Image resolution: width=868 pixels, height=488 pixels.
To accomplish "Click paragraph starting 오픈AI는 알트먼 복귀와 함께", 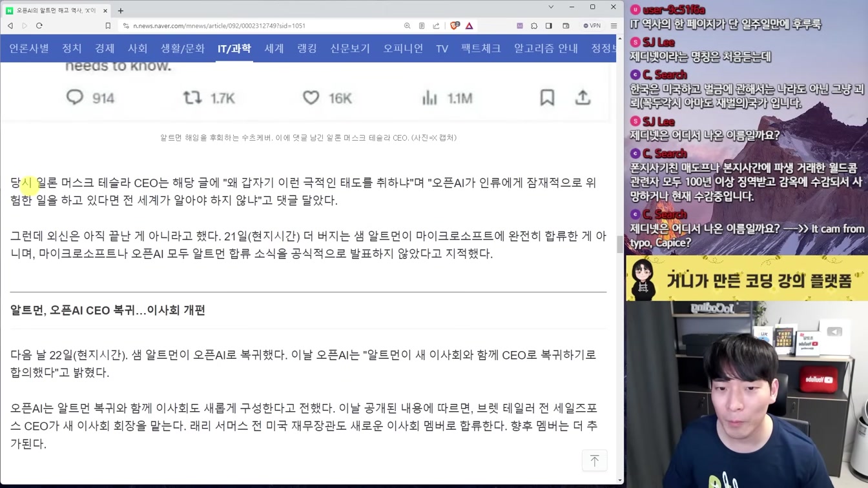I will click(x=304, y=426).
